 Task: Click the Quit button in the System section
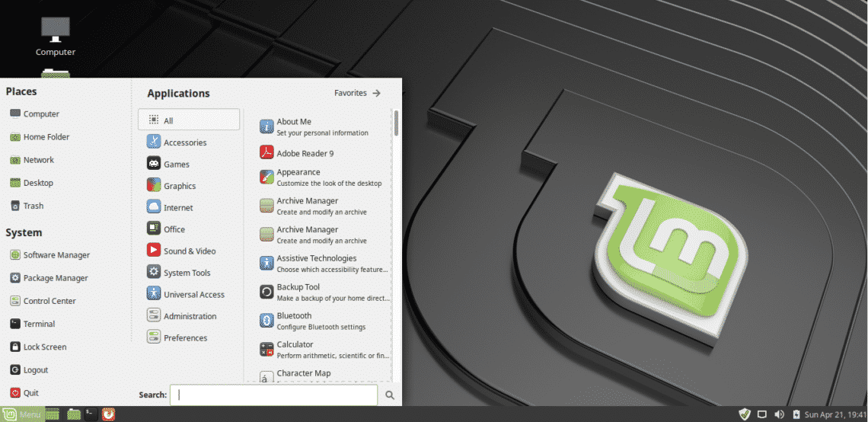(30, 393)
